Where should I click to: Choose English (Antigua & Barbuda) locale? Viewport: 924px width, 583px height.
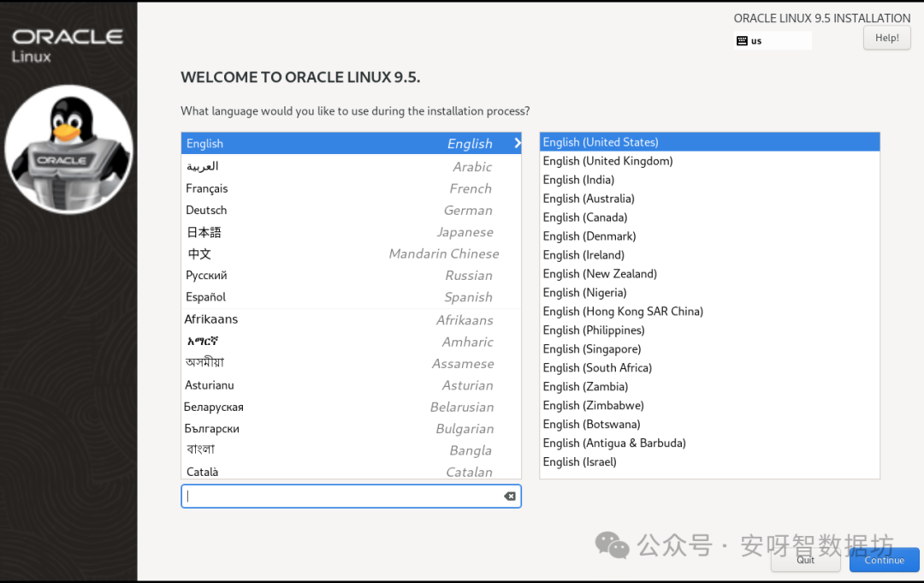709,443
